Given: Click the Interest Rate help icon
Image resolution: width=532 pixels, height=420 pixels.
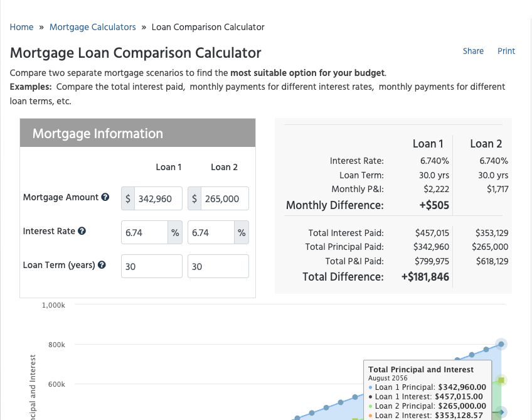Looking at the screenshot, I should click(82, 231).
